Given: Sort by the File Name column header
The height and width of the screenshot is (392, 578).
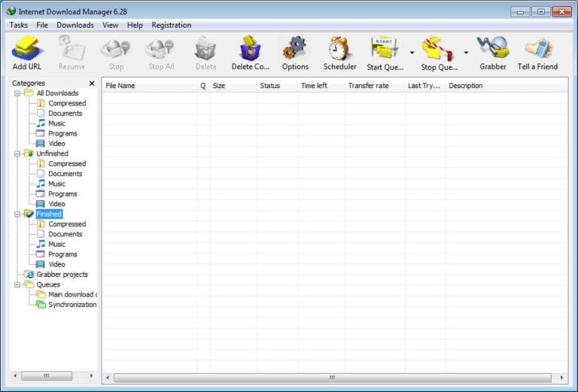Looking at the screenshot, I should point(150,86).
